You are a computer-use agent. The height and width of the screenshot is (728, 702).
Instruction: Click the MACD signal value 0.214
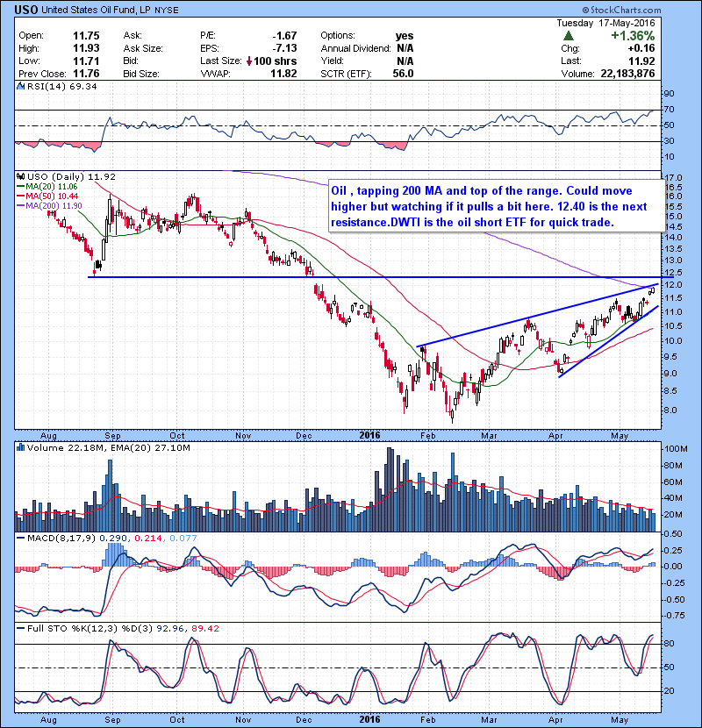point(147,539)
